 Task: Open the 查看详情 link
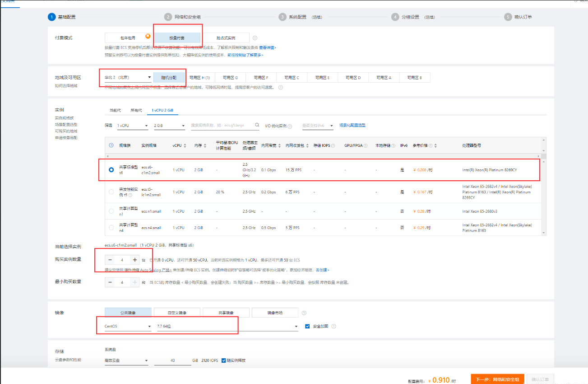pyautogui.click(x=267, y=47)
